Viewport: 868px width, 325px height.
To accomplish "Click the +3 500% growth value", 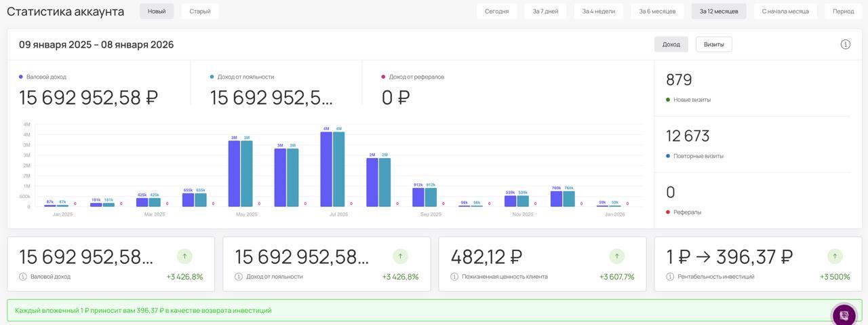I will click(835, 277).
